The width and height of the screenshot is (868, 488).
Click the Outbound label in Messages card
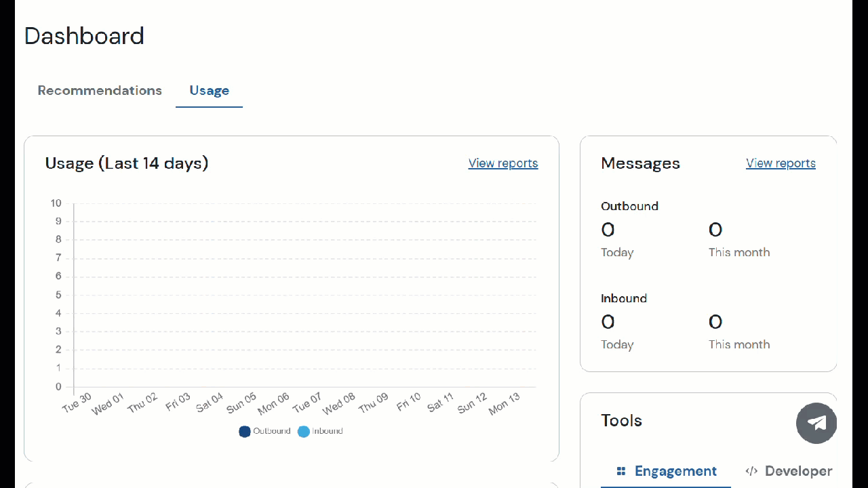click(x=629, y=206)
